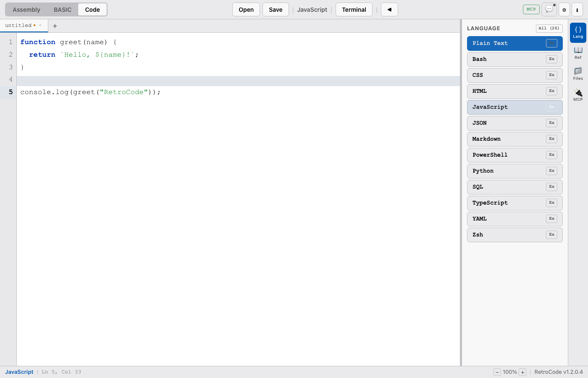Open the All (26) language filter
Viewport: 588px width, 378px height.
pyautogui.click(x=549, y=28)
